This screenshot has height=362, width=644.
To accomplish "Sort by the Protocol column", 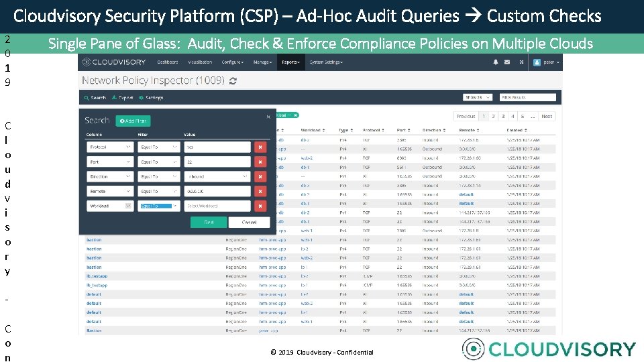I will [x=374, y=130].
